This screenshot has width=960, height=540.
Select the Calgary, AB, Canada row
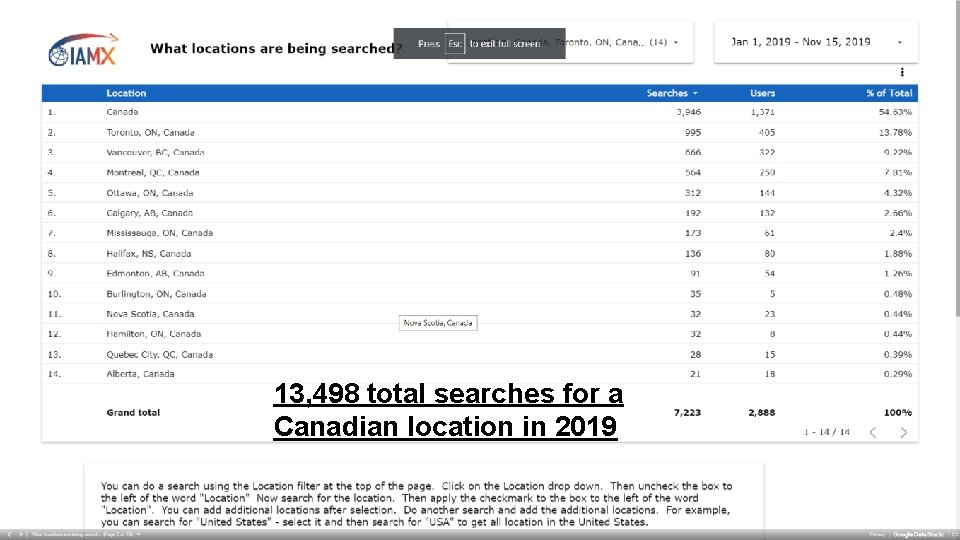point(479,213)
